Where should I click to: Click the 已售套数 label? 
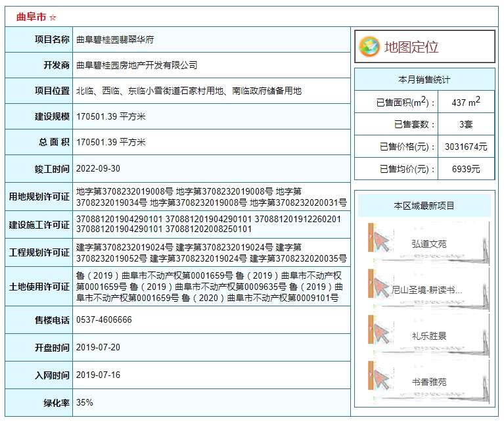(415, 124)
